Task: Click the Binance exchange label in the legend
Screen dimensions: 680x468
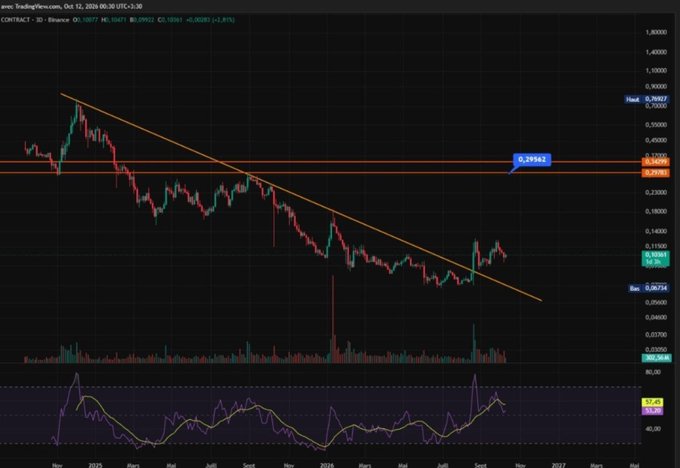Action: pos(58,20)
